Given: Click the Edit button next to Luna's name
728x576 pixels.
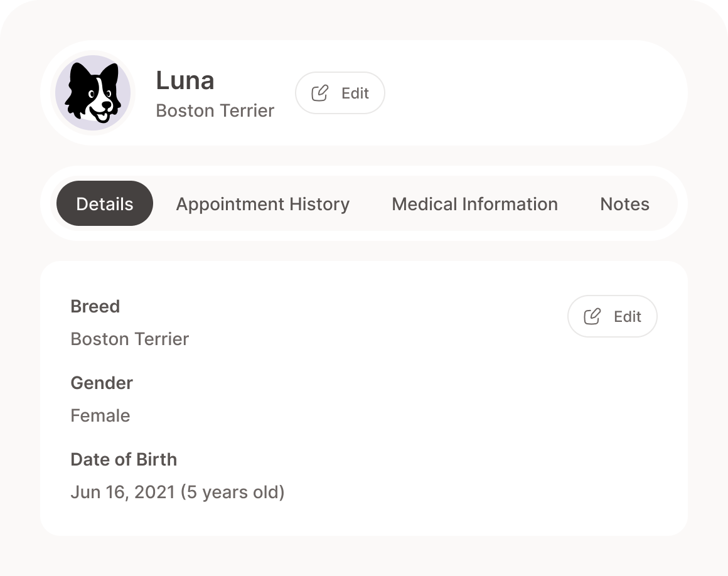Looking at the screenshot, I should click(x=340, y=93).
